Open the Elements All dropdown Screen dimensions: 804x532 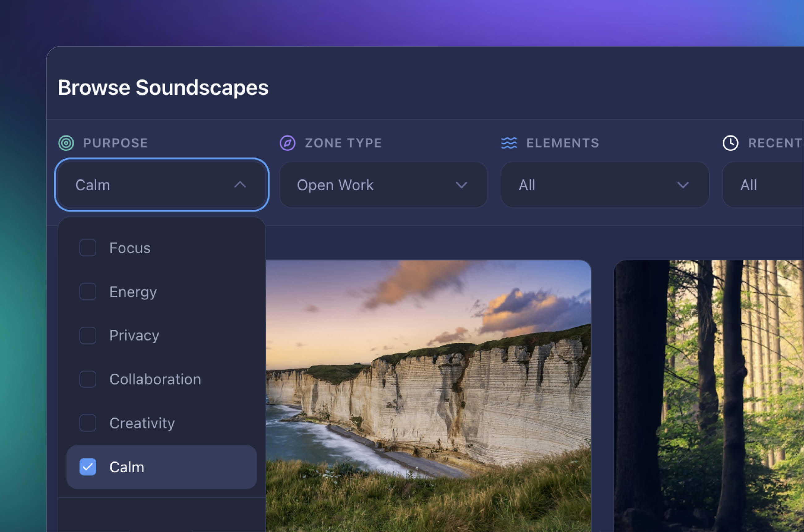pos(604,185)
